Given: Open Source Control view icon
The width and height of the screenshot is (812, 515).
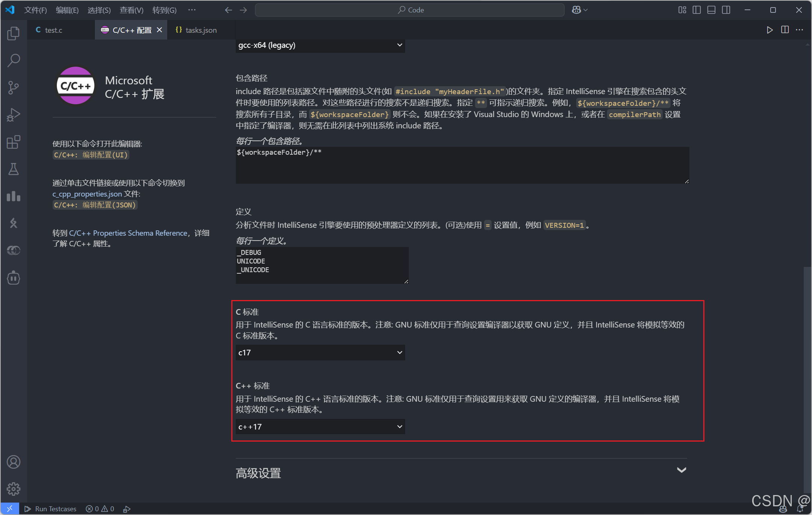Looking at the screenshot, I should (x=14, y=87).
